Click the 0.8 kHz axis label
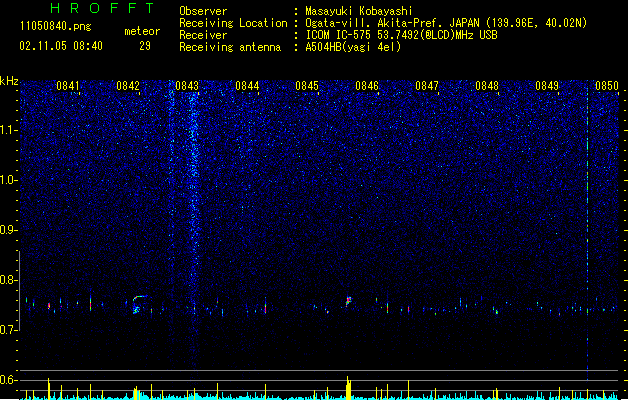This screenshot has width=629, height=400. 9,280
